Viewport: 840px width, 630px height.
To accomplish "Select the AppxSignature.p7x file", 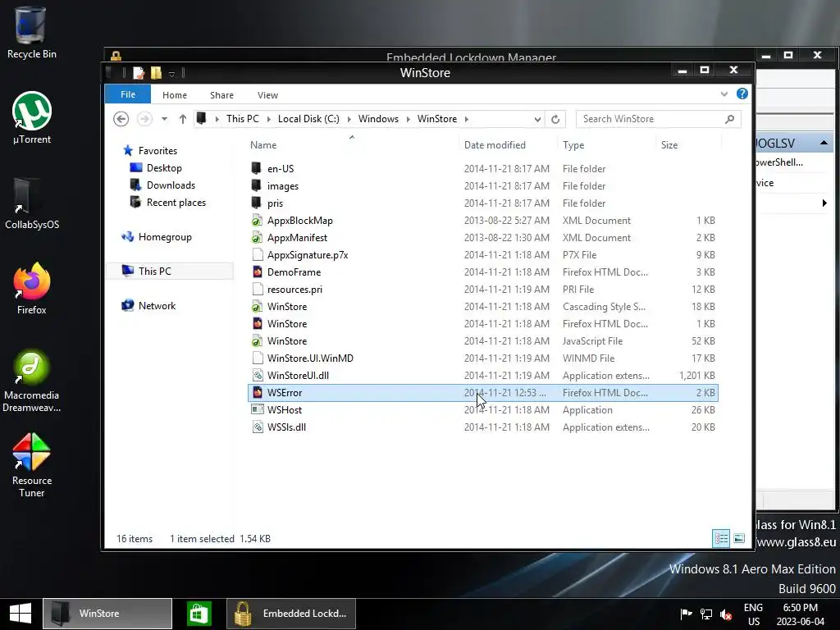I will point(482,255).
